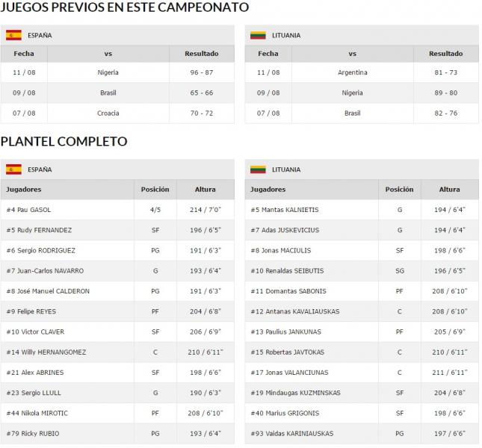Select Resultado column header in Lituania games table
Image resolution: width=482 pixels, height=448 pixels.
445,54
